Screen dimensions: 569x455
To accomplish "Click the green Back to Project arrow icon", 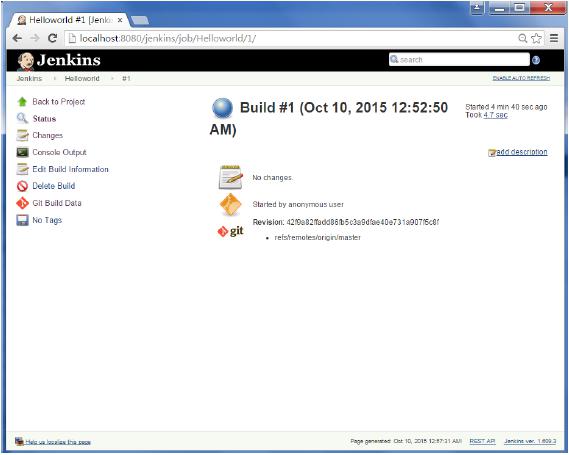I will click(22, 102).
